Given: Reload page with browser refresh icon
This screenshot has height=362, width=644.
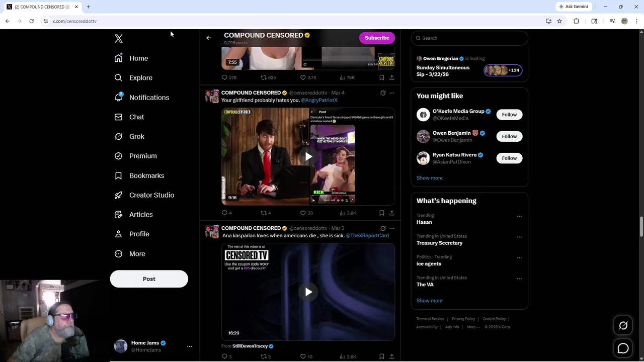Looking at the screenshot, I should coord(31,21).
